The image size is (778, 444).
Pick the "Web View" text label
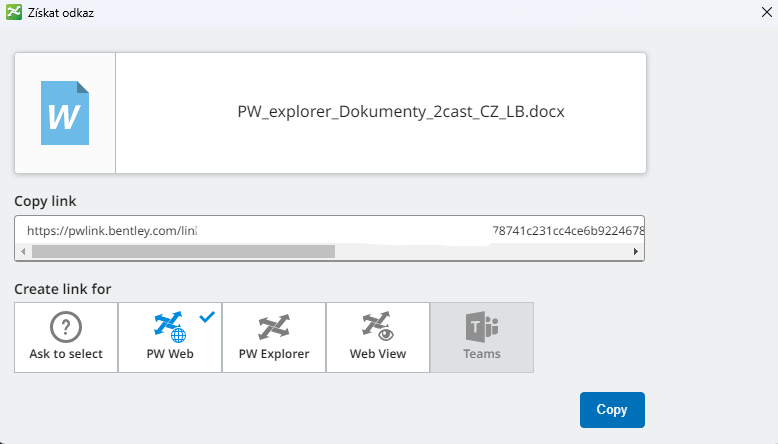377,354
